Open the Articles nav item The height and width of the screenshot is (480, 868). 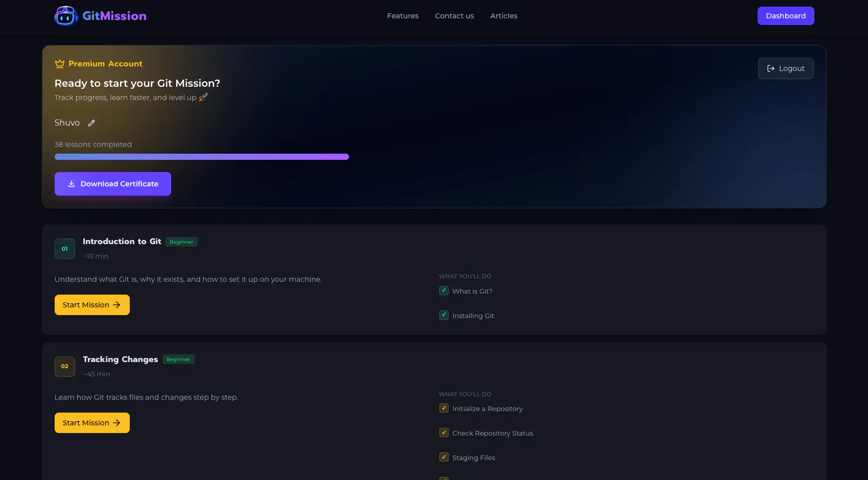tap(504, 16)
